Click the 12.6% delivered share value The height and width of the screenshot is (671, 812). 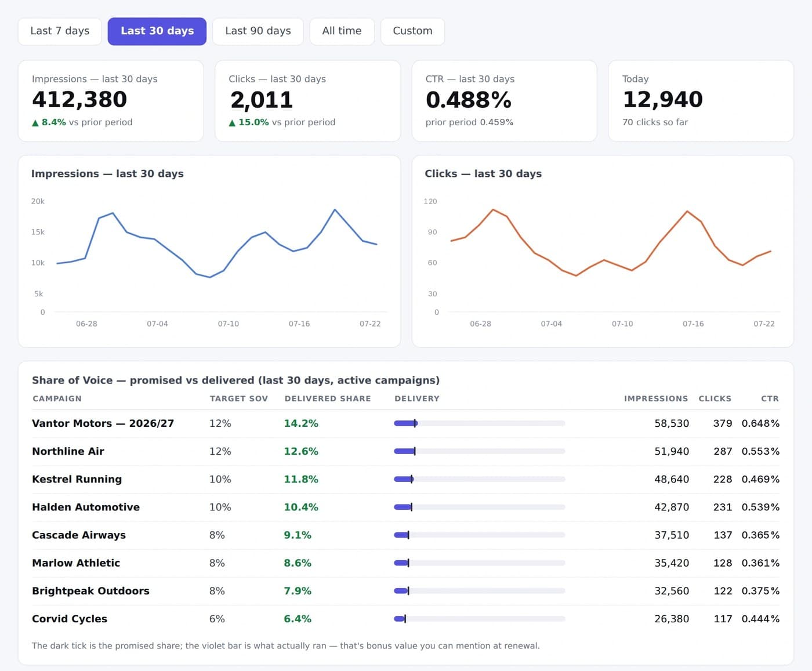coord(301,451)
